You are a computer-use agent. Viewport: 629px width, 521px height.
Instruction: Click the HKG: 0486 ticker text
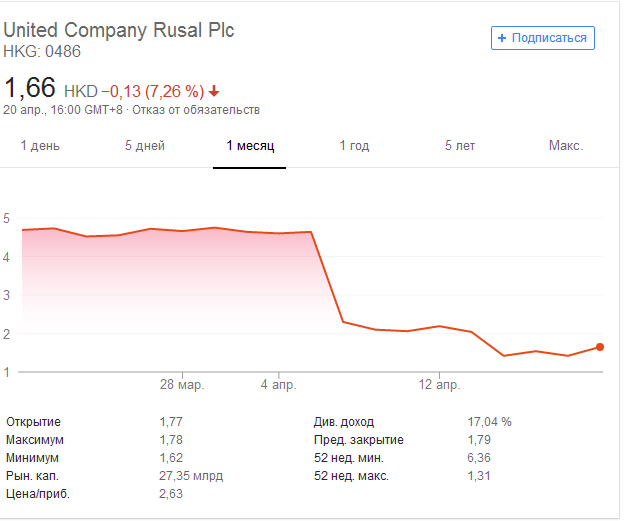[43, 52]
